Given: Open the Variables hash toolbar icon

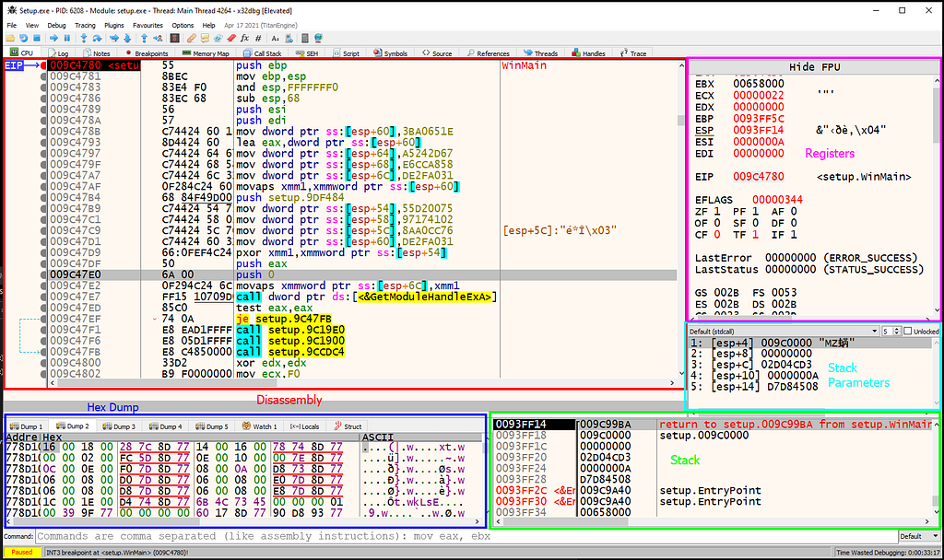Looking at the screenshot, I should tap(258, 38).
